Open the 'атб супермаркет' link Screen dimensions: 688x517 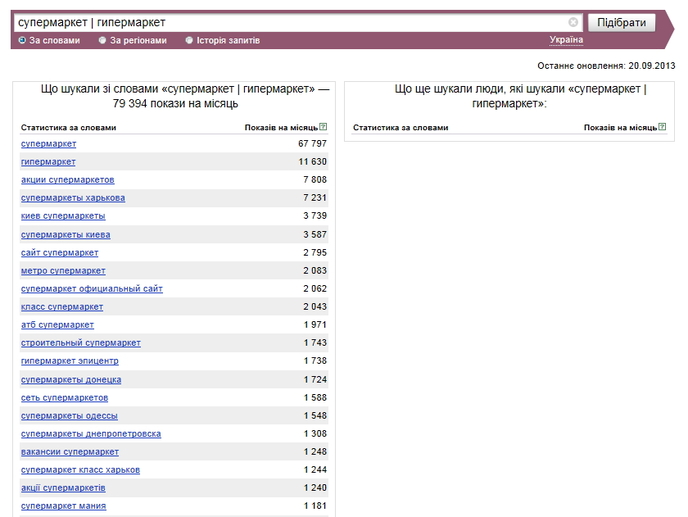[57, 325]
